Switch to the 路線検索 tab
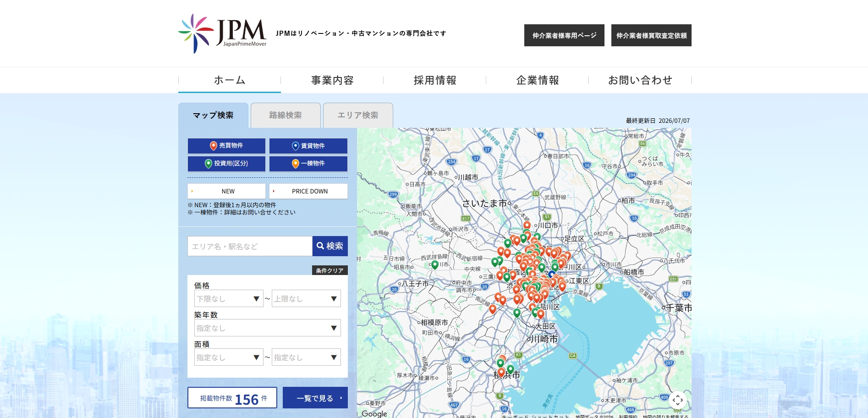 tap(286, 115)
